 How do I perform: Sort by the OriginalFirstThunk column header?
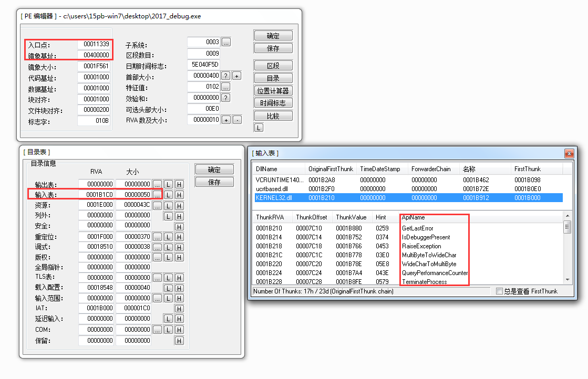pos(331,169)
